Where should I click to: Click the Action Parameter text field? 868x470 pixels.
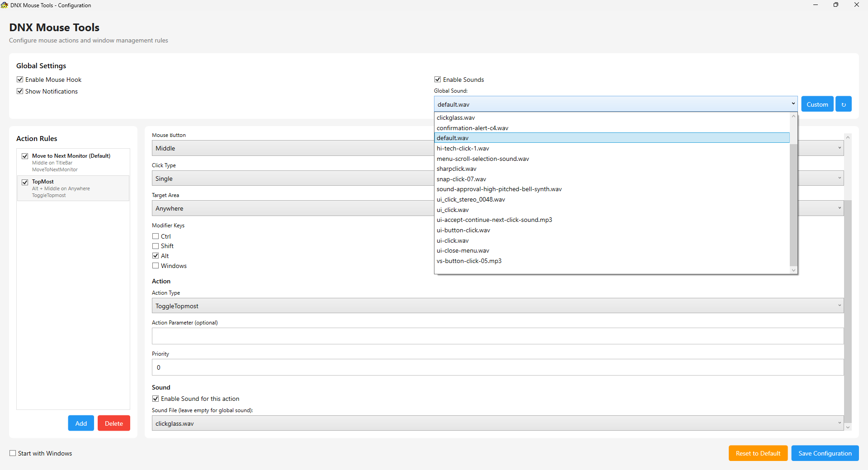click(497, 336)
